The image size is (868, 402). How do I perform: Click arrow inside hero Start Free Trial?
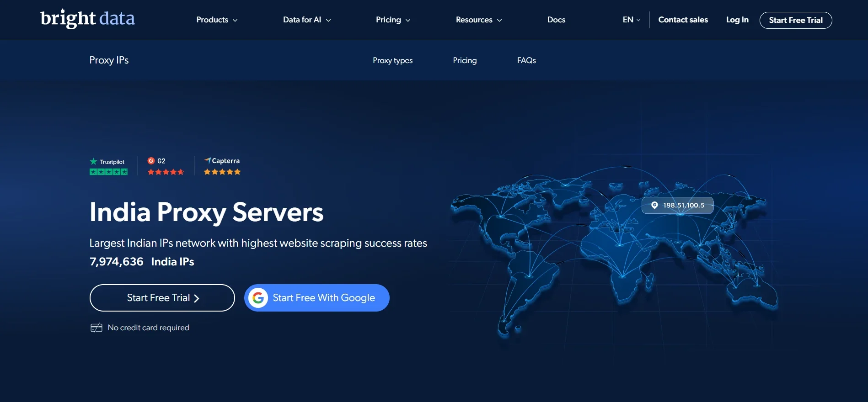pyautogui.click(x=197, y=298)
